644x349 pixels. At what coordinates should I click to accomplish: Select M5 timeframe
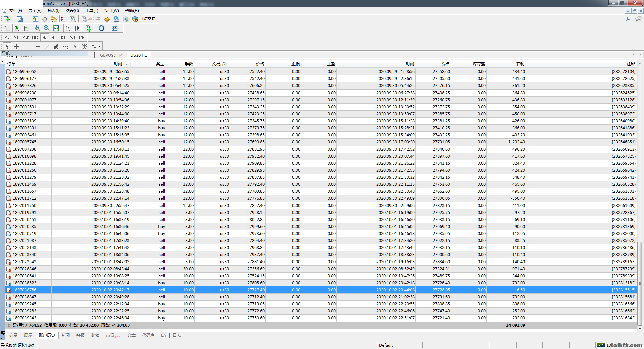(x=16, y=37)
